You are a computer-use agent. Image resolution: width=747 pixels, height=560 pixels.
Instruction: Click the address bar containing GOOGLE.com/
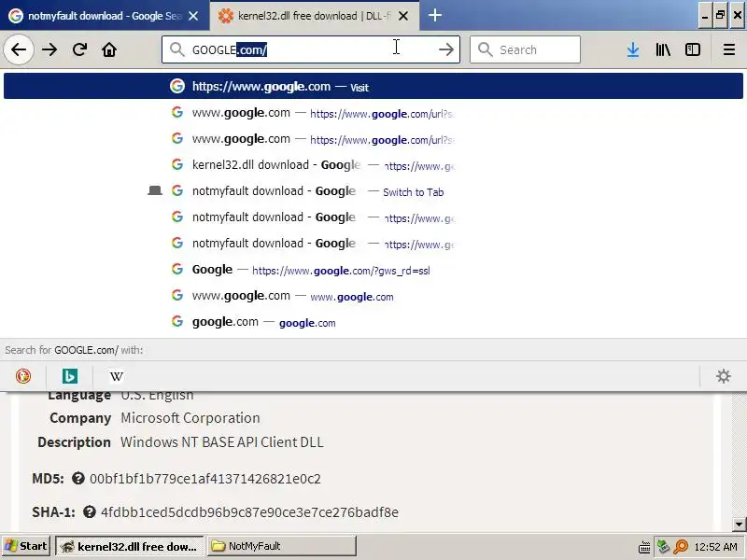tap(311, 49)
